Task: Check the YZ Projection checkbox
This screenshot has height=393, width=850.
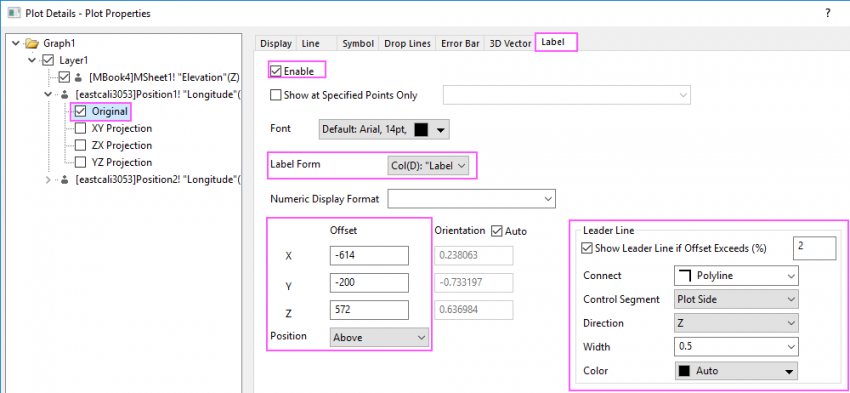Action: 80,162
